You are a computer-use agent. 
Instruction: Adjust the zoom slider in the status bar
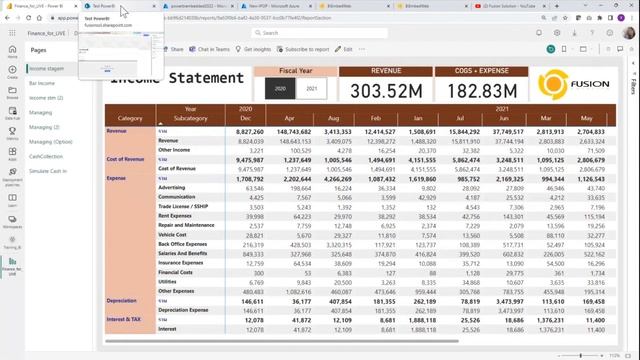[581, 356]
